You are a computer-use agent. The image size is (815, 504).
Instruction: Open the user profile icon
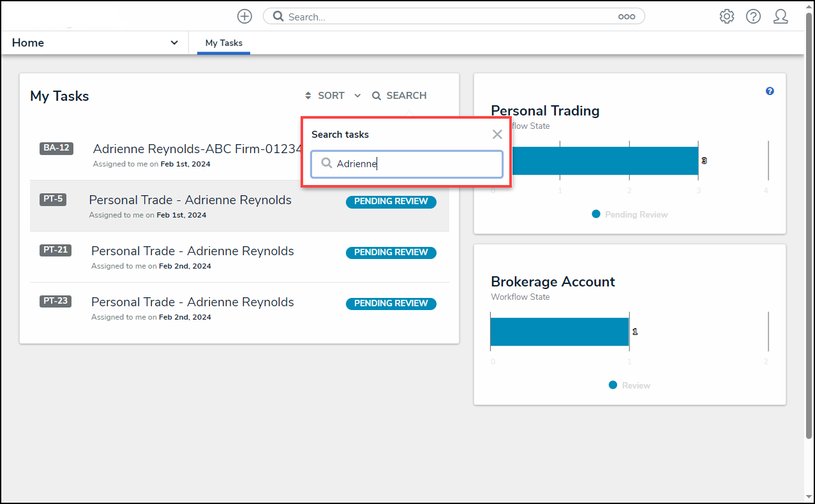pos(780,17)
